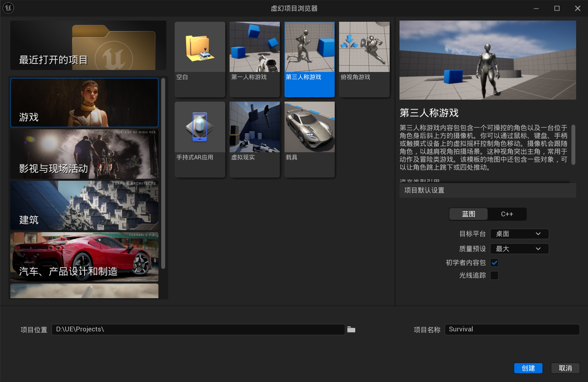The width and height of the screenshot is (588, 382).
Task: Open the 质量预设 dropdown
Action: coord(519,249)
